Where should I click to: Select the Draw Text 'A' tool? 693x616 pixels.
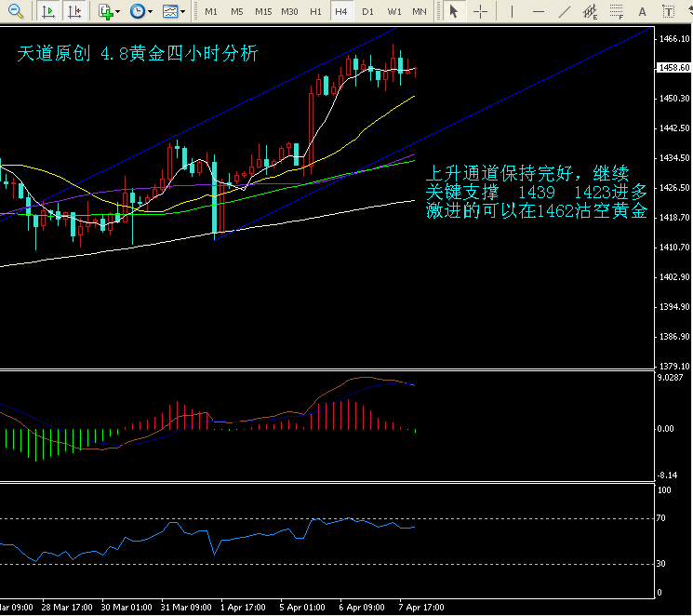[642, 11]
